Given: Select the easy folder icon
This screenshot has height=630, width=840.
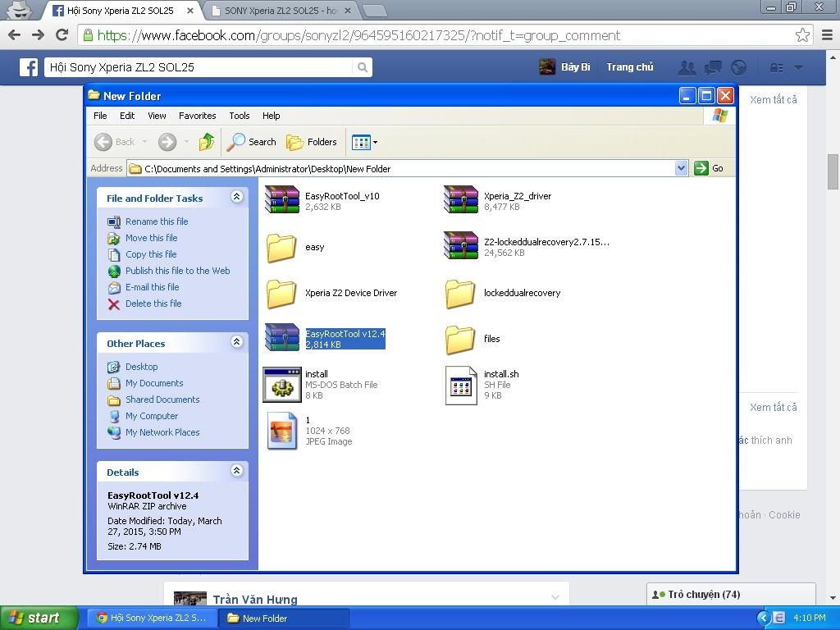Looking at the screenshot, I should click(282, 246).
